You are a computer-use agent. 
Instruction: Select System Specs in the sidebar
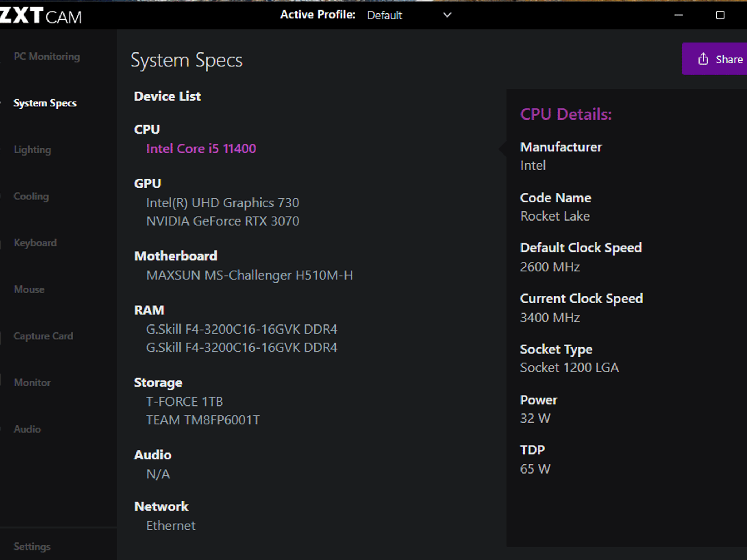[x=45, y=103]
